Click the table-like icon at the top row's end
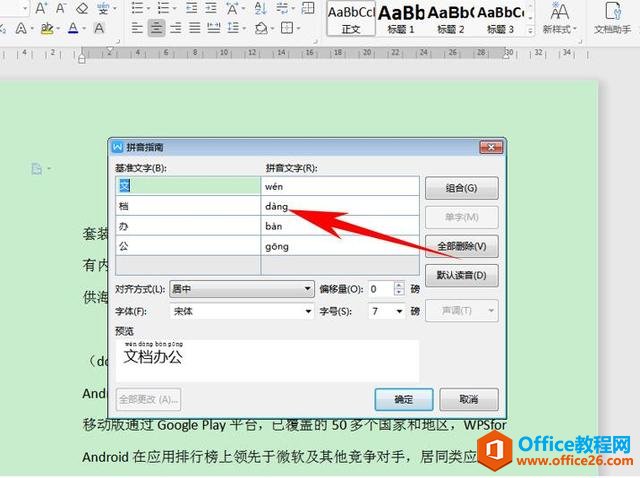The width and height of the screenshot is (640, 478). [x=308, y=8]
